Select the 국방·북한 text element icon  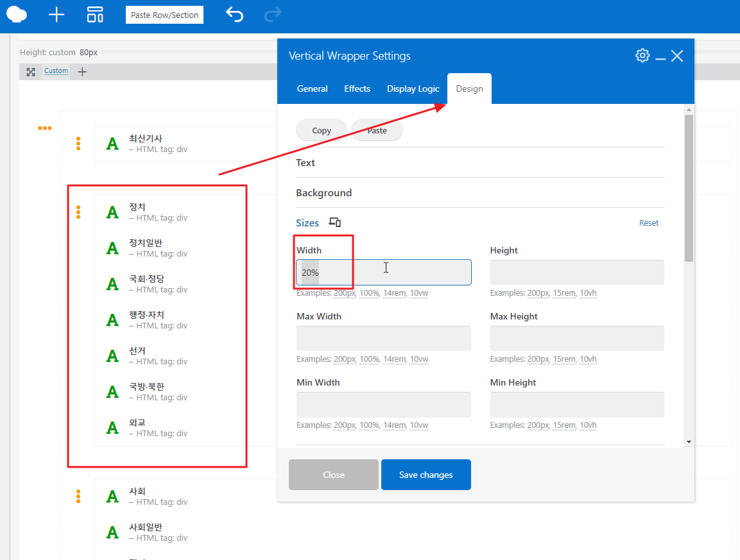point(112,391)
